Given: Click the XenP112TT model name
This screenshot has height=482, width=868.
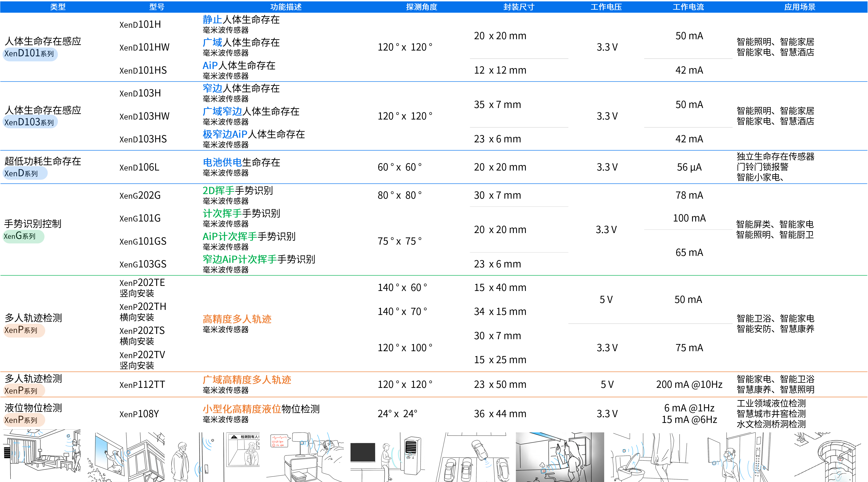Looking at the screenshot, I should coord(142,385).
